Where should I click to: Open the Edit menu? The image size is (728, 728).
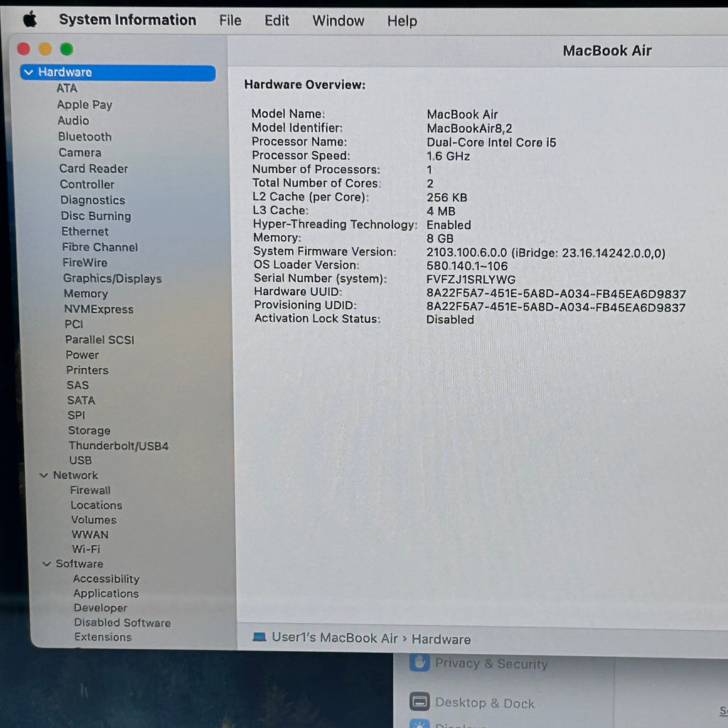pyautogui.click(x=277, y=21)
